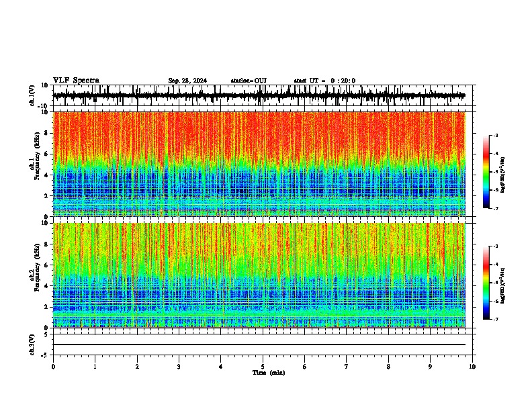532x411 pixels.
Task: Click the "ch.3(V)" axis label
Action: pyautogui.click(x=32, y=345)
